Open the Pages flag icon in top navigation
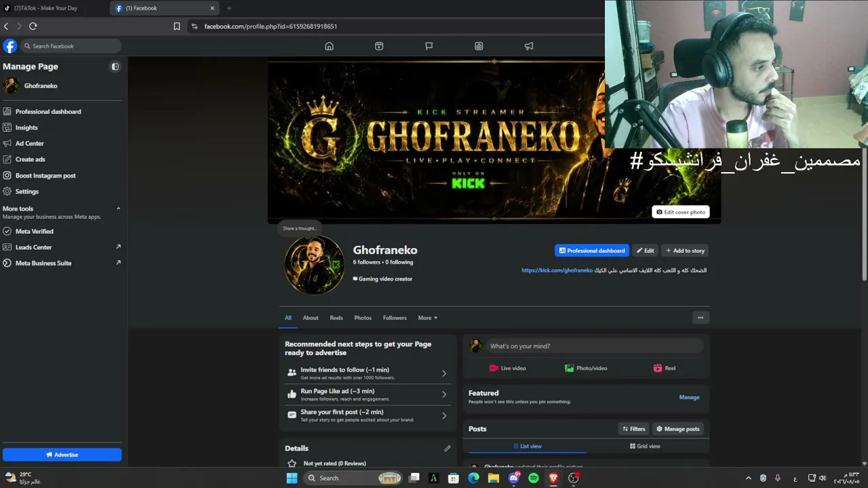The height and width of the screenshot is (488, 868). click(429, 46)
